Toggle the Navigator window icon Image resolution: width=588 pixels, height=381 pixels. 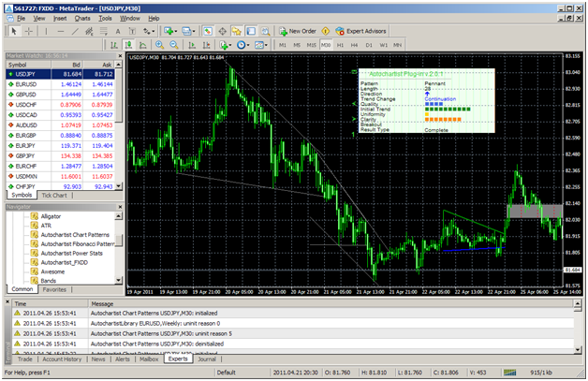click(x=236, y=31)
